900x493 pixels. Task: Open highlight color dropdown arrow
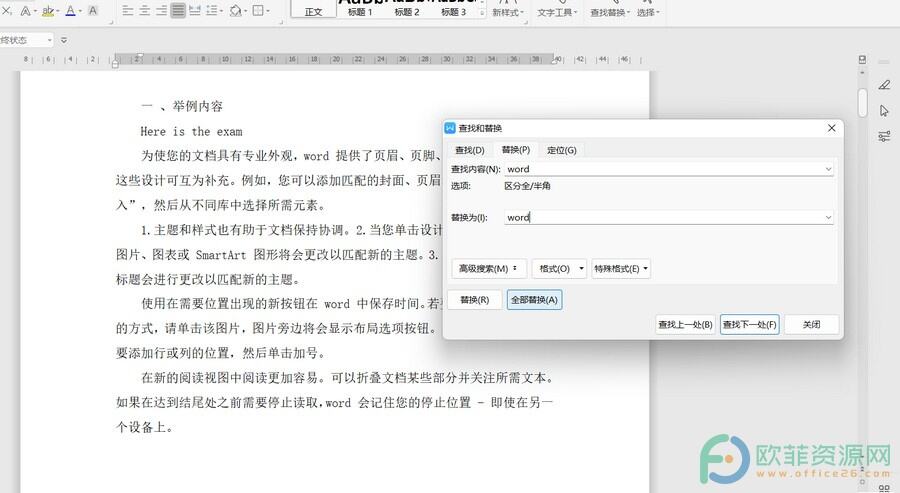(58, 11)
